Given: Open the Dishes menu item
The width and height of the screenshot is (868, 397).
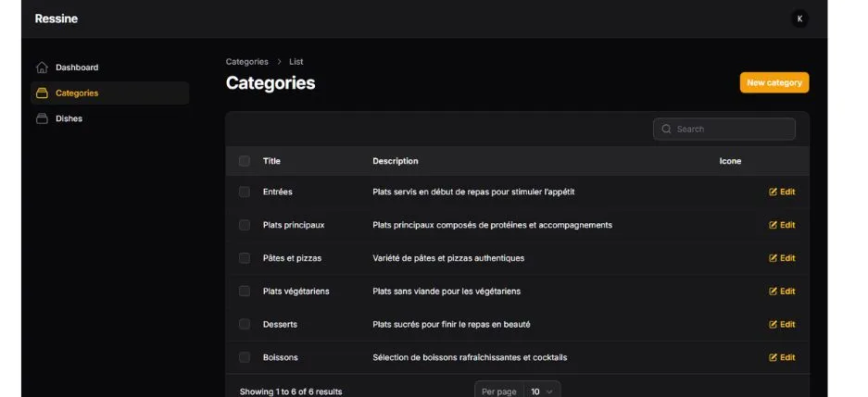Looking at the screenshot, I should click(x=69, y=118).
